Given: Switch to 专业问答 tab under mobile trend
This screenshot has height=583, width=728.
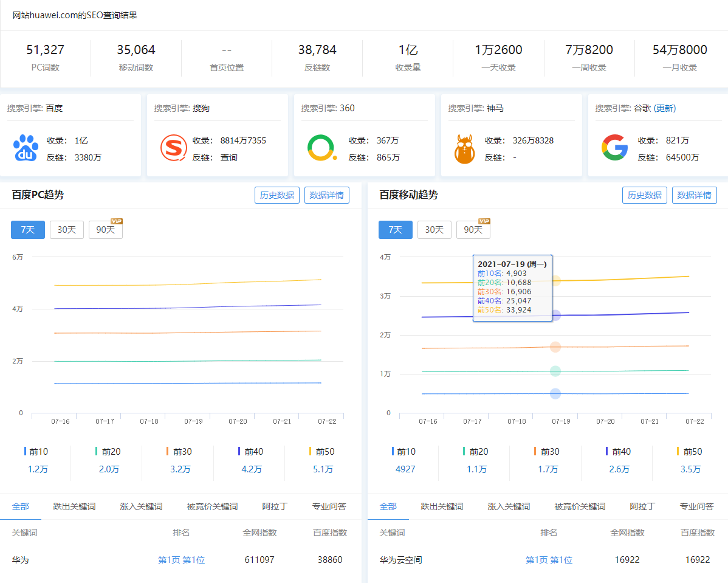Looking at the screenshot, I should pos(697,506).
